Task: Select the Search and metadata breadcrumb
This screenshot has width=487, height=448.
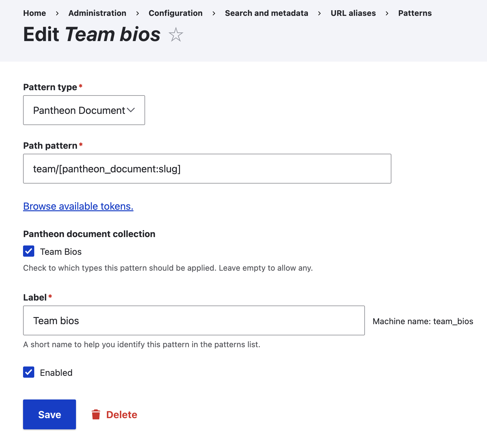Action: 266,13
